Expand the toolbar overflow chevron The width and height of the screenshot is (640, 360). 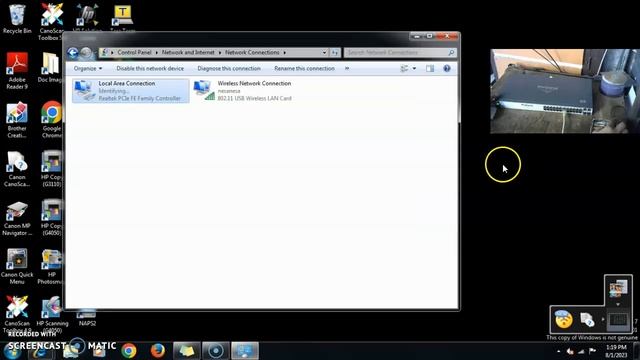[347, 69]
